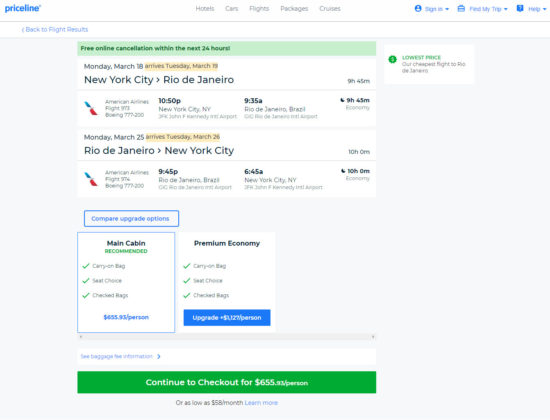Select the Main Cabin fare card
Viewport: 550px width, 420px height.
tap(126, 282)
